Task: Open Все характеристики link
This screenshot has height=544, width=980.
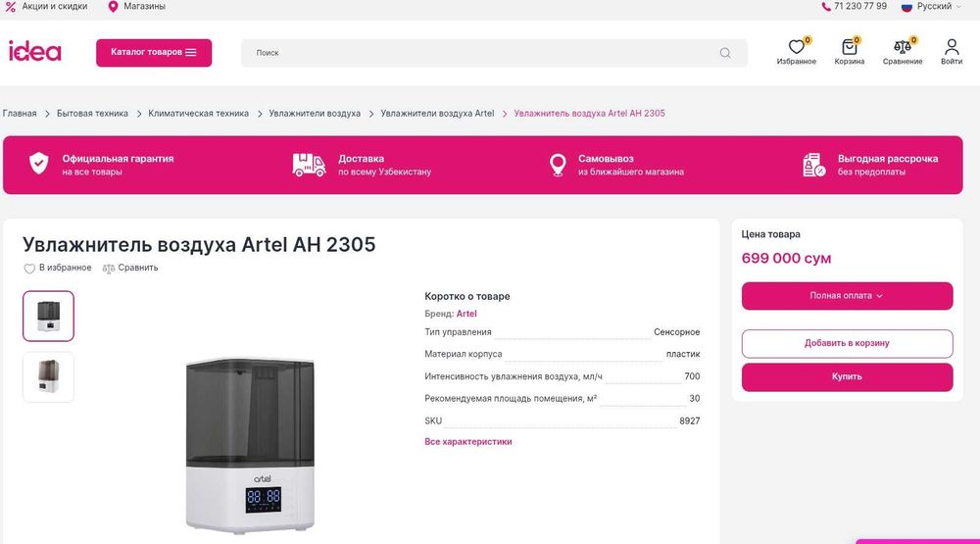Action: tap(468, 441)
